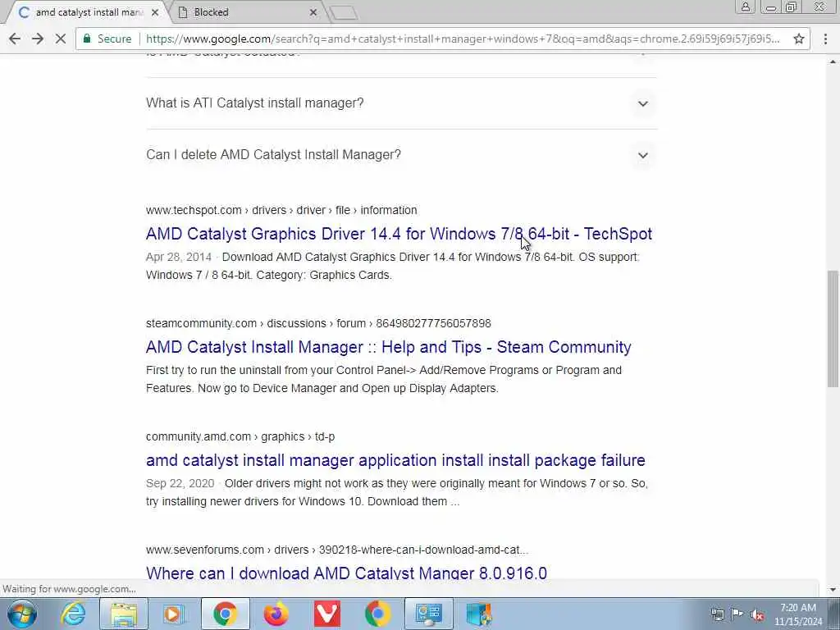The height and width of the screenshot is (630, 840).
Task: Open AMD Catalyst Graphics Driver 14.4 TechSpot result
Action: (399, 234)
